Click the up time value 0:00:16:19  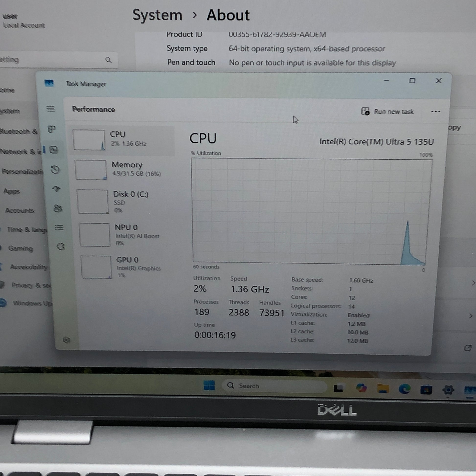click(215, 335)
